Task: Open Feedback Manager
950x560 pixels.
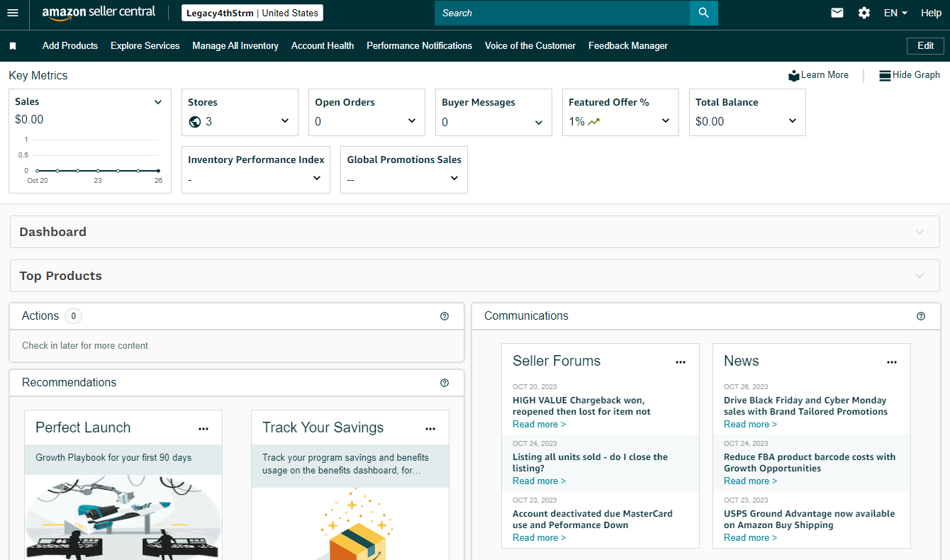Action: coord(628,46)
